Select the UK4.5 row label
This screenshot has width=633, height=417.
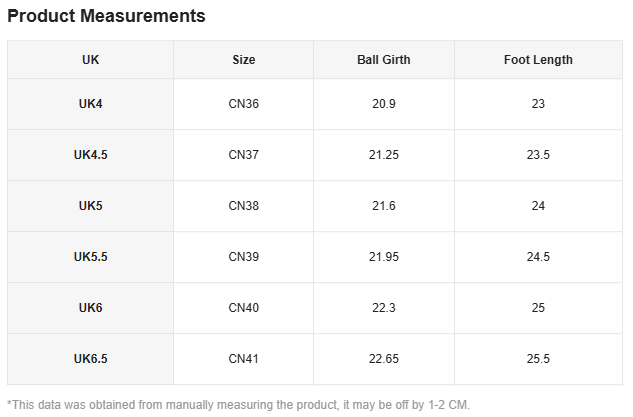coord(90,155)
